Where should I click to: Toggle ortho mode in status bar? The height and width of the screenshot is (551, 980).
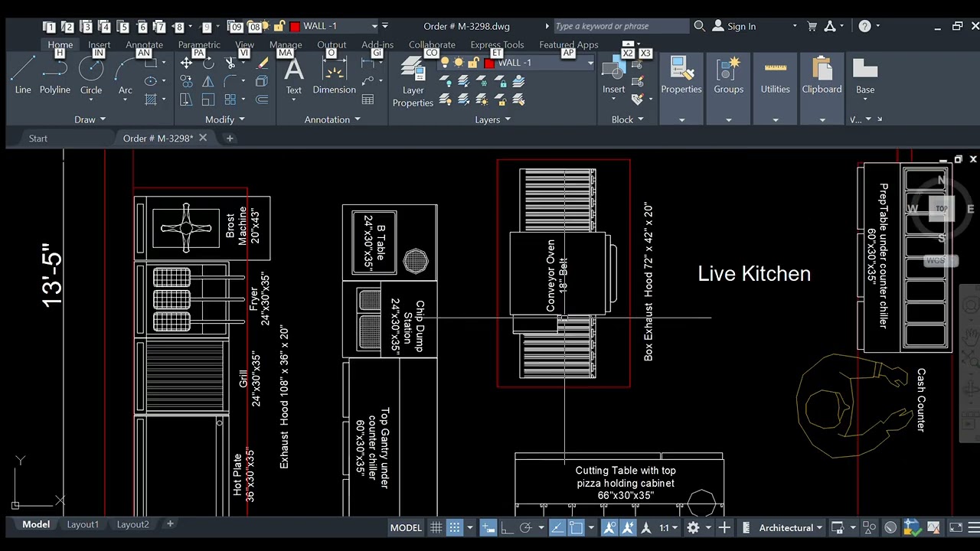pyautogui.click(x=506, y=527)
